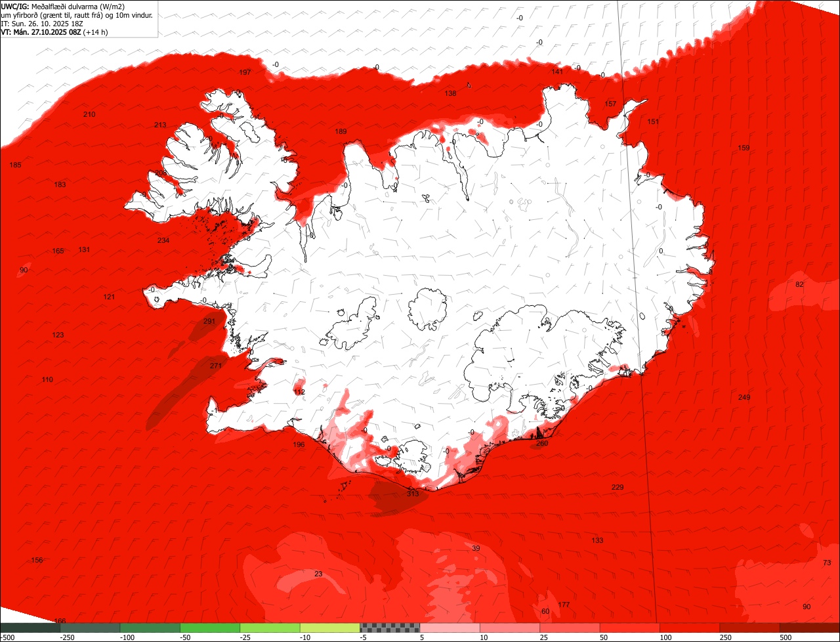The image size is (840, 642).
Task: Select the map value '196' off the southwest coast
Action: click(x=299, y=445)
